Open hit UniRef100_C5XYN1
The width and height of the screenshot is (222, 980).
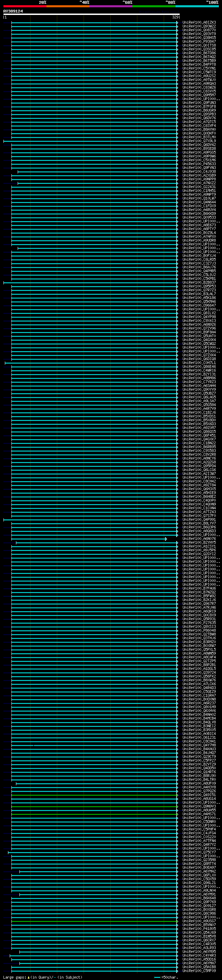click(199, 68)
